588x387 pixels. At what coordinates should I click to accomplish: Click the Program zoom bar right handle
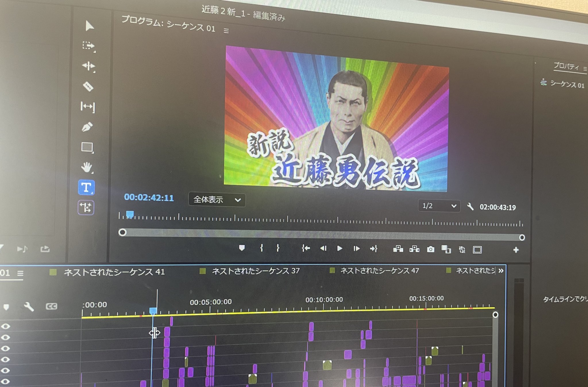tap(522, 237)
